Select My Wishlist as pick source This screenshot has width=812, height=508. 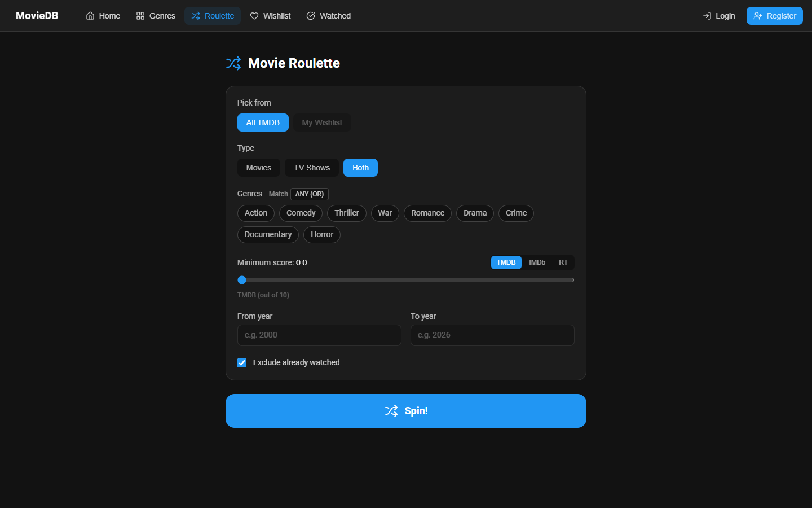[322, 122]
